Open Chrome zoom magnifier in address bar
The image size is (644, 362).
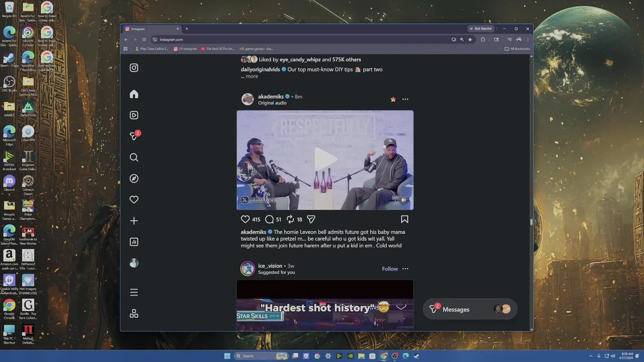[462, 39]
